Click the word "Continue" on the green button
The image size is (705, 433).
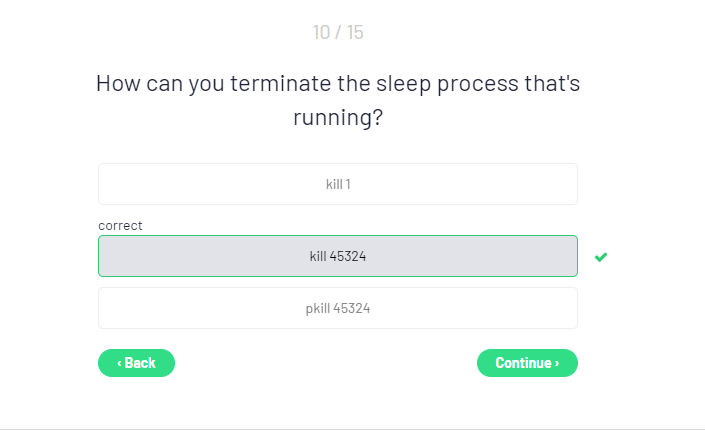[x=523, y=363]
